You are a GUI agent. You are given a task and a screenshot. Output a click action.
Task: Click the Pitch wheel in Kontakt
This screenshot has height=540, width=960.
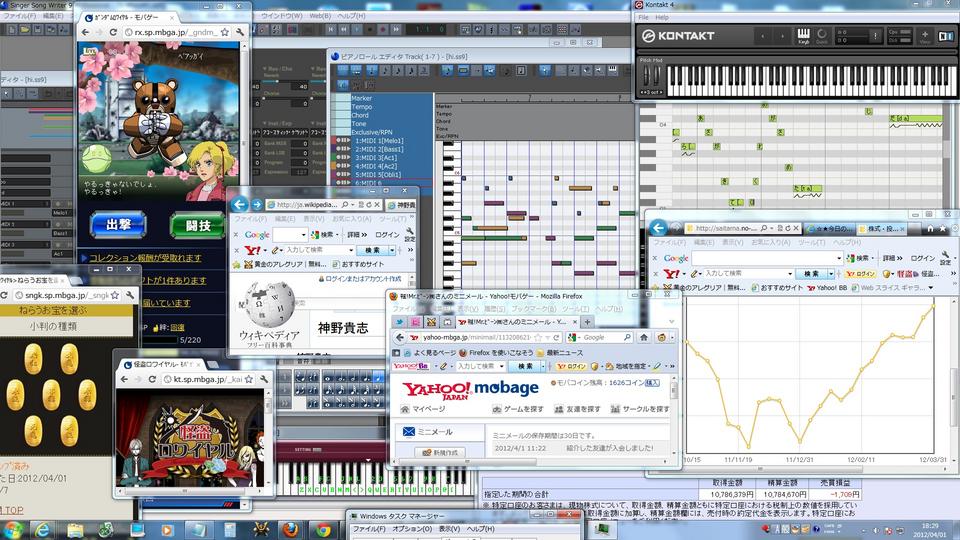point(647,77)
